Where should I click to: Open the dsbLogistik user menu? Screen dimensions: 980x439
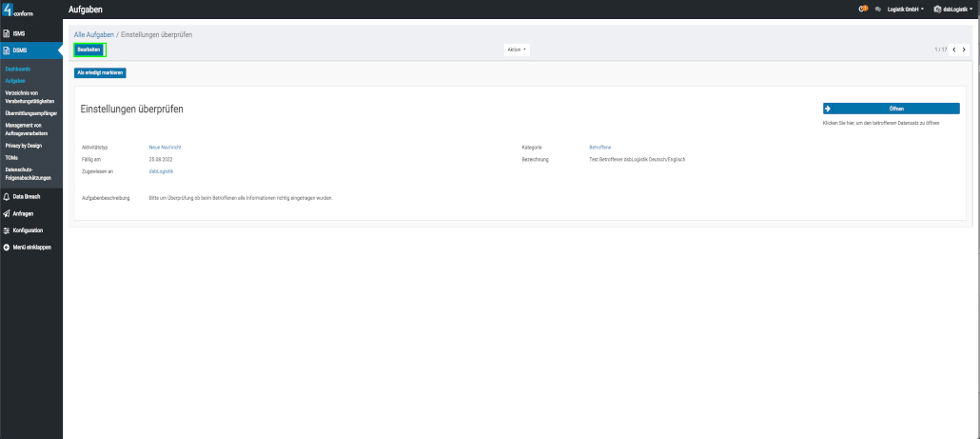953,9
